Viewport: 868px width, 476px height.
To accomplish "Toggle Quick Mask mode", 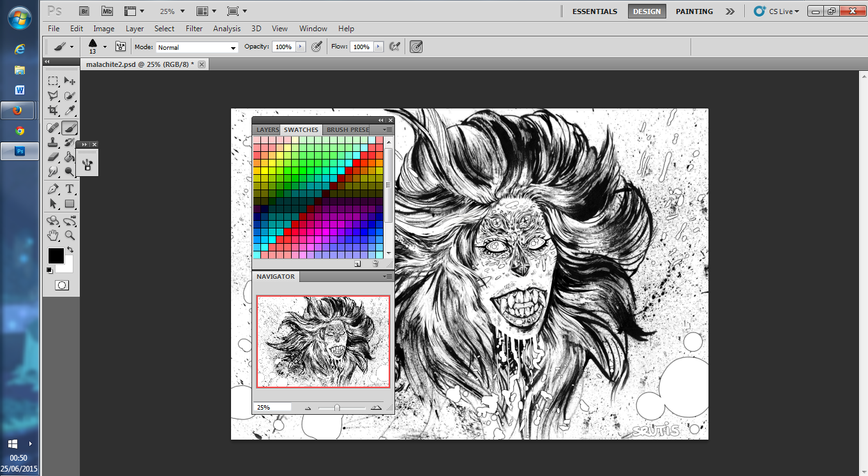I will [x=62, y=285].
